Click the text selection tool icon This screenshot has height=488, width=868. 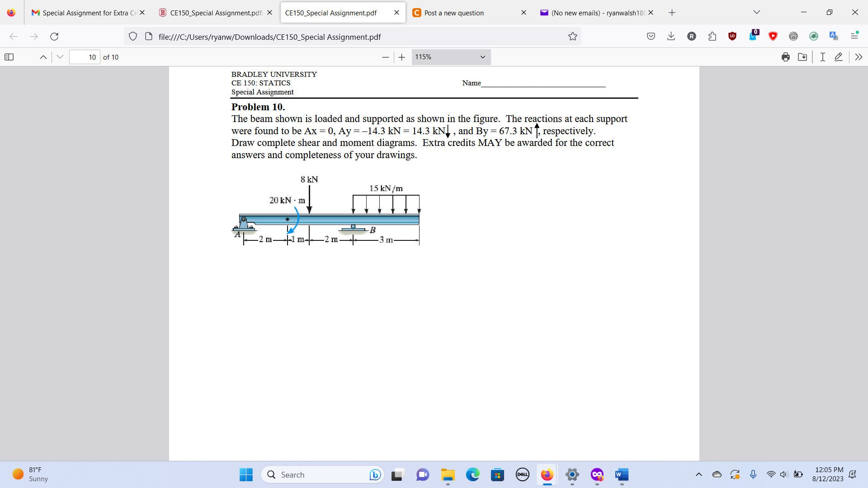(821, 56)
